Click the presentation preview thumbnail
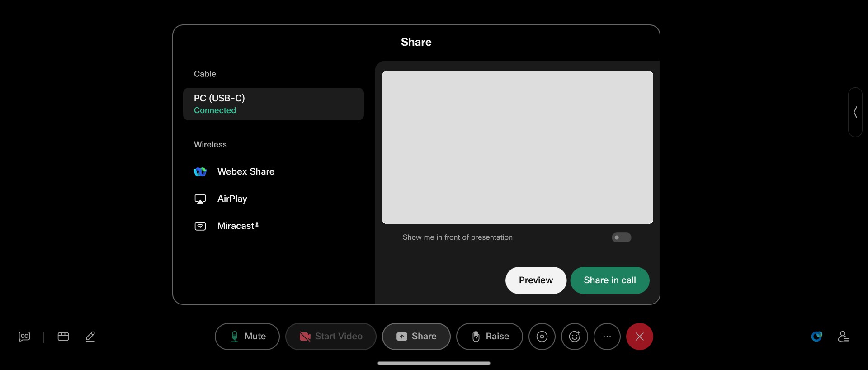 (518, 147)
